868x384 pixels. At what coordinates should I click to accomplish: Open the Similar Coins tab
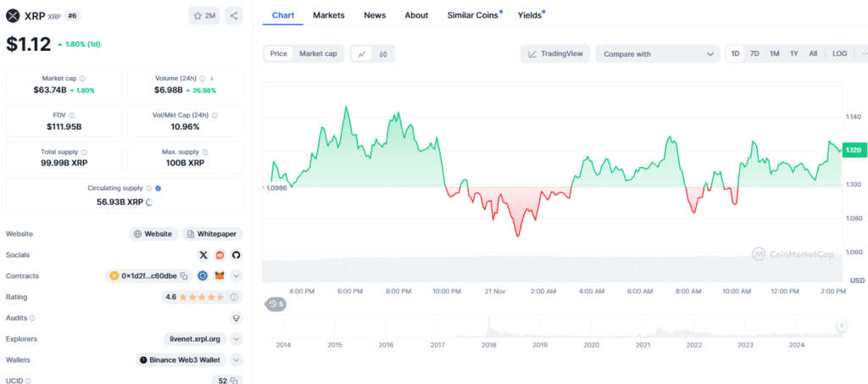click(475, 15)
